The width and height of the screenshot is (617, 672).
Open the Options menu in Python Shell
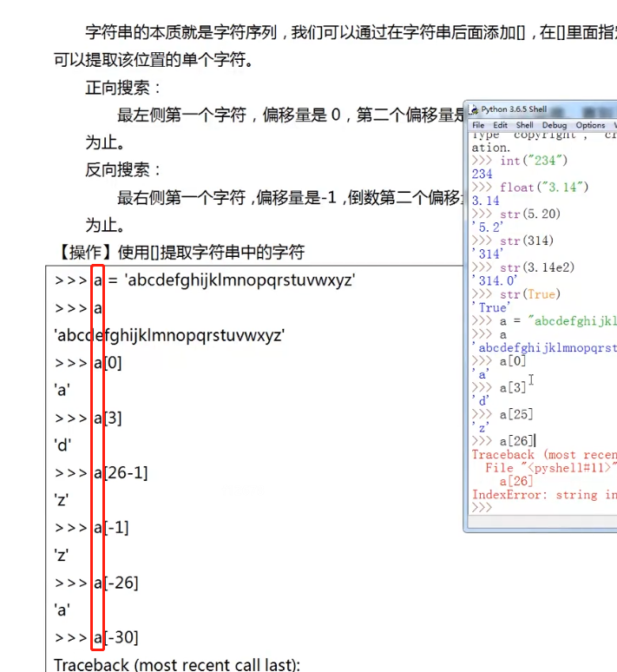590,125
